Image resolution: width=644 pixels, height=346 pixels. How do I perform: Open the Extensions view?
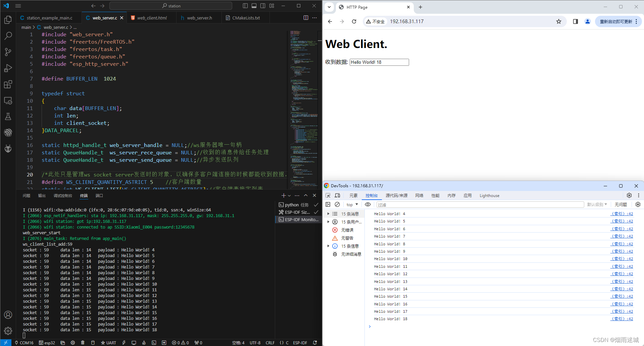pyautogui.click(x=8, y=84)
